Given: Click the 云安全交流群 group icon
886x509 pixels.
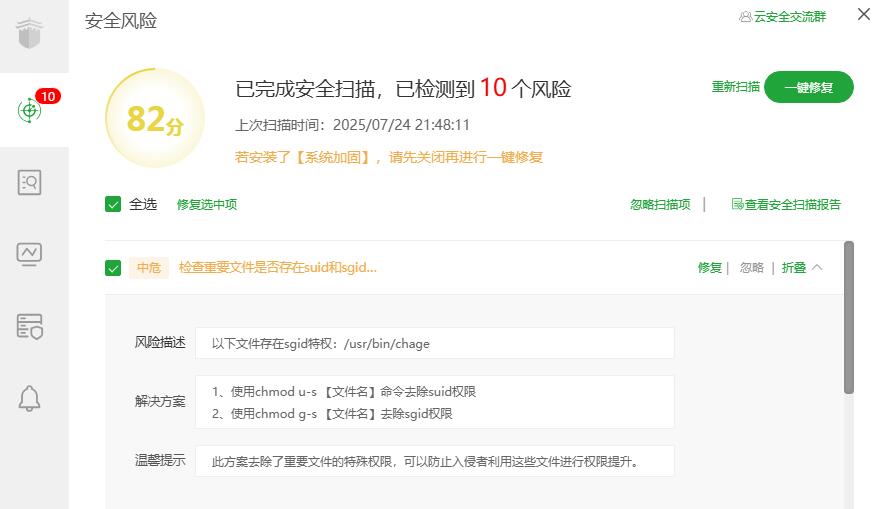Looking at the screenshot, I should click(745, 17).
